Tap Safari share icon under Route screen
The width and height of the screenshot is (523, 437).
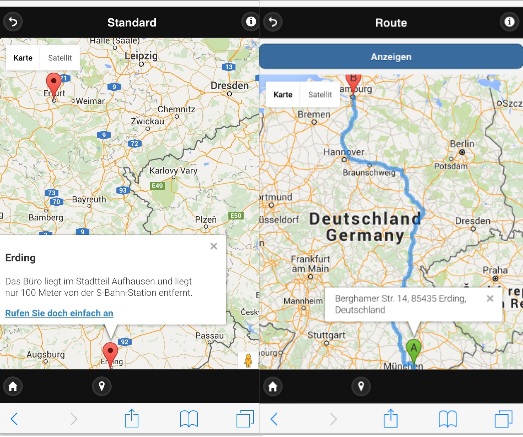pyautogui.click(x=391, y=418)
